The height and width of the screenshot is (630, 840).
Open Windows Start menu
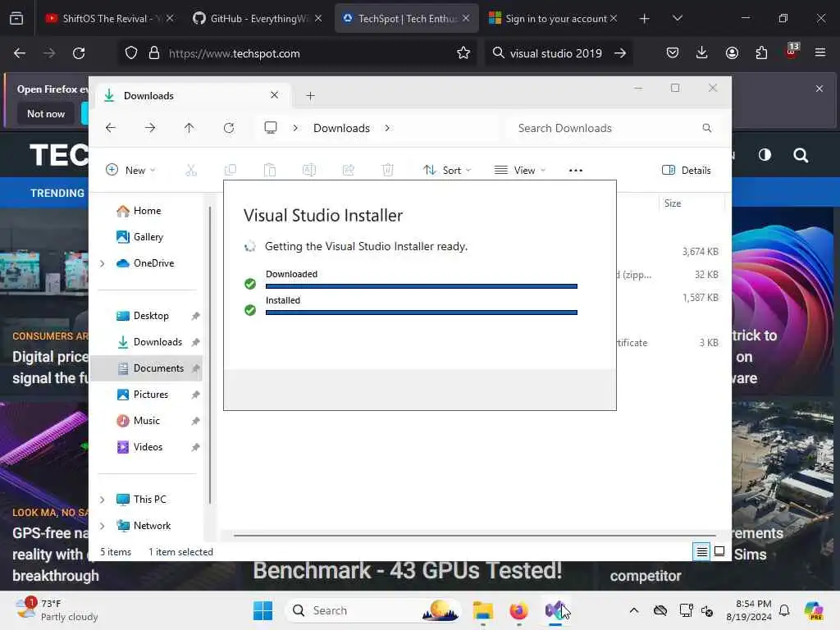click(262, 610)
